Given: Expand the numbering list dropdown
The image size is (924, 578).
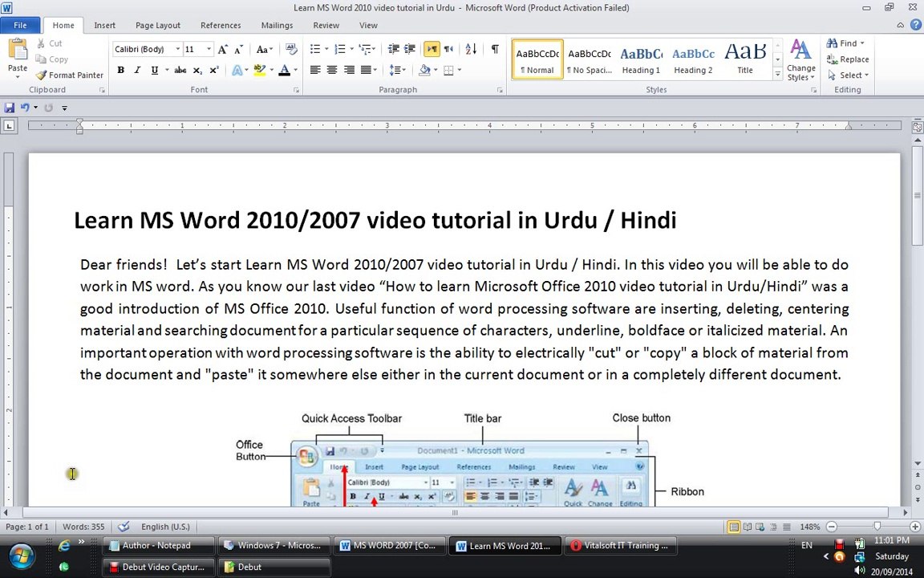Looking at the screenshot, I should point(351,49).
